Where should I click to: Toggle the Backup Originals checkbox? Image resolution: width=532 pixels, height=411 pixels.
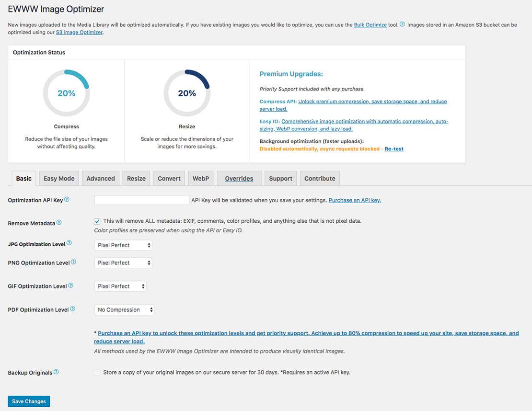tap(97, 372)
